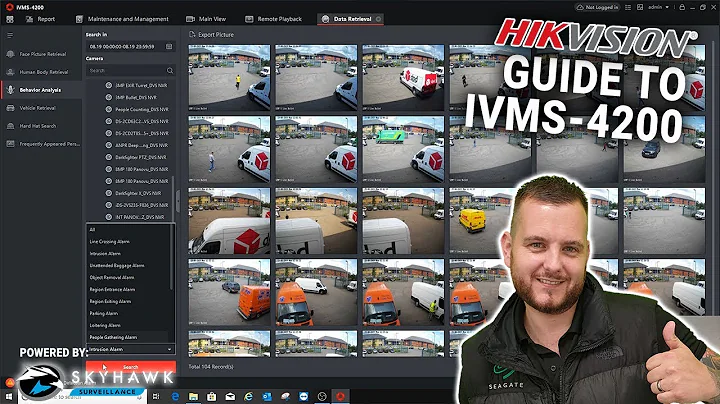Open Frequently Appeared Person search

[x=41, y=144]
